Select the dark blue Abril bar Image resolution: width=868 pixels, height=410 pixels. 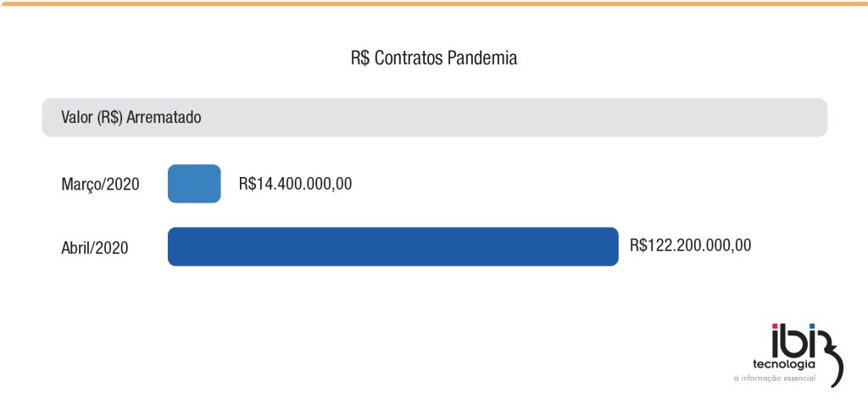[392, 247]
